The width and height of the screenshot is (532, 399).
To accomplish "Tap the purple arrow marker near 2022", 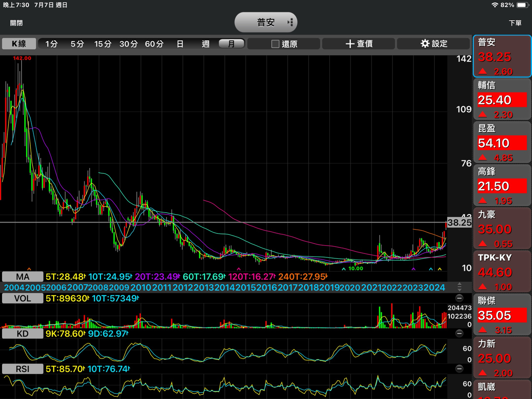I will pos(413,269).
